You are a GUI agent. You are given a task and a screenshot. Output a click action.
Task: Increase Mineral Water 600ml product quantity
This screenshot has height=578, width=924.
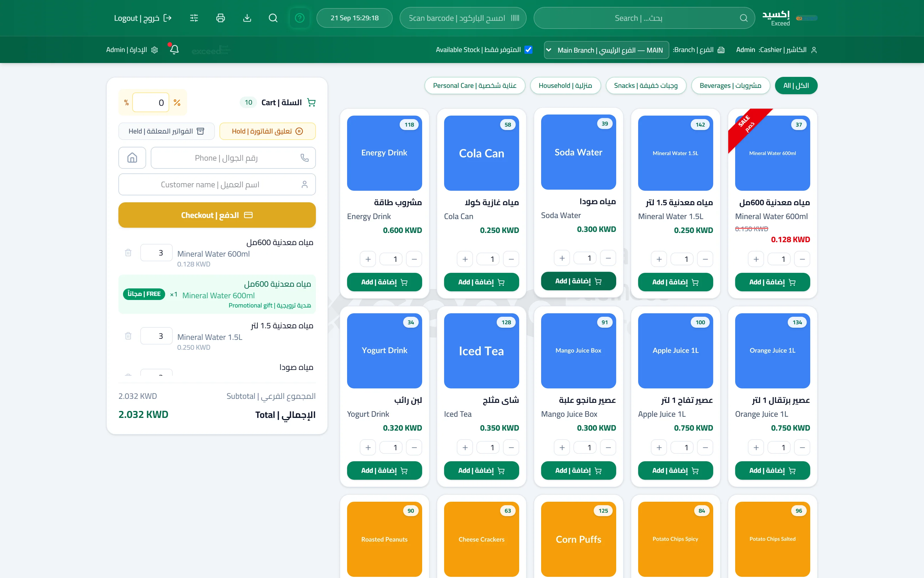click(x=756, y=259)
